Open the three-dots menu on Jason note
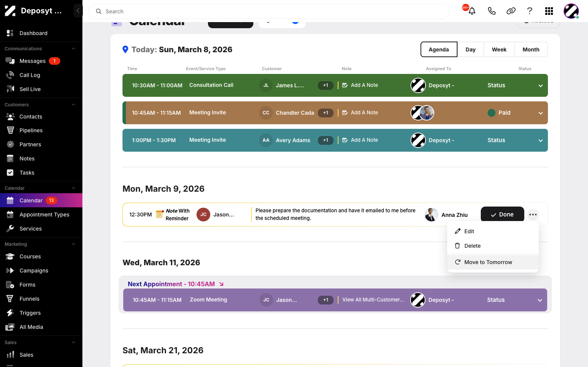The width and height of the screenshot is (588, 367). 533,215
